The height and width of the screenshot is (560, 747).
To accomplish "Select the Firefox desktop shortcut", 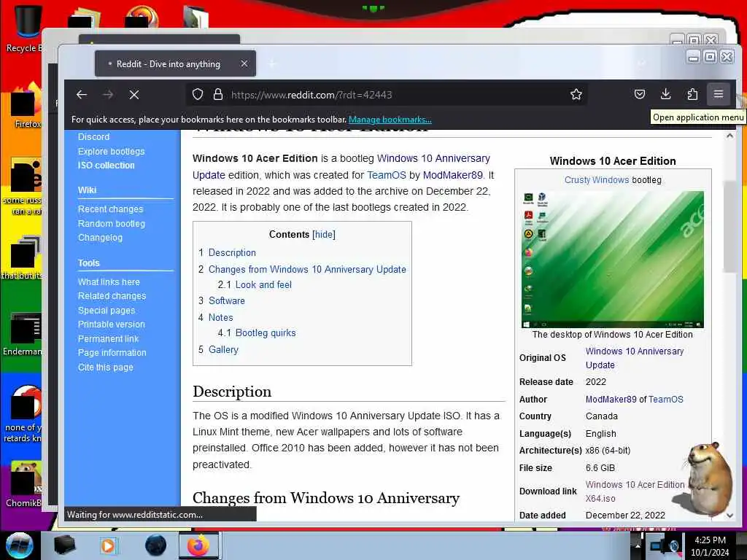I will (x=26, y=106).
